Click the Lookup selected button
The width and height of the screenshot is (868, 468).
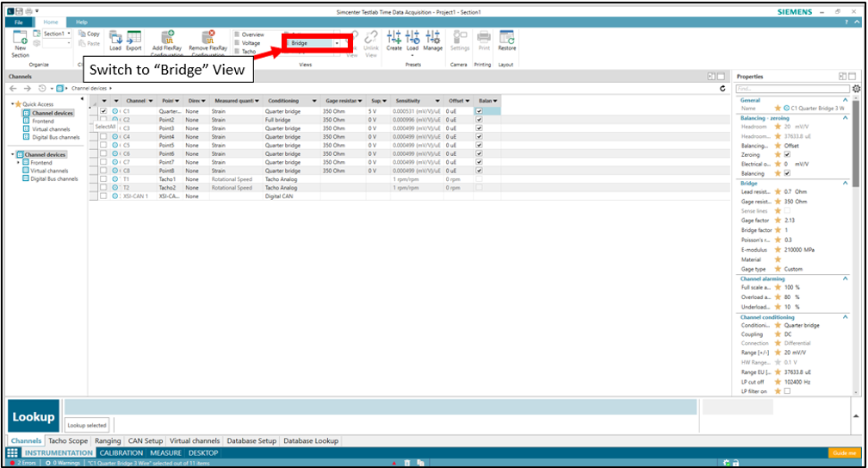pos(87,426)
